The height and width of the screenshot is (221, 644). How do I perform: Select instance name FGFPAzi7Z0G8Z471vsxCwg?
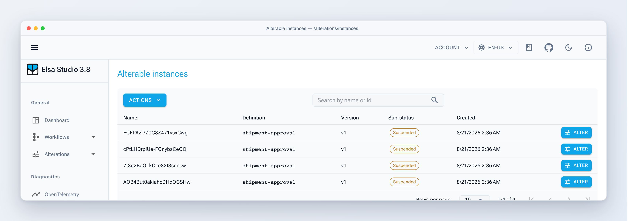point(155,133)
